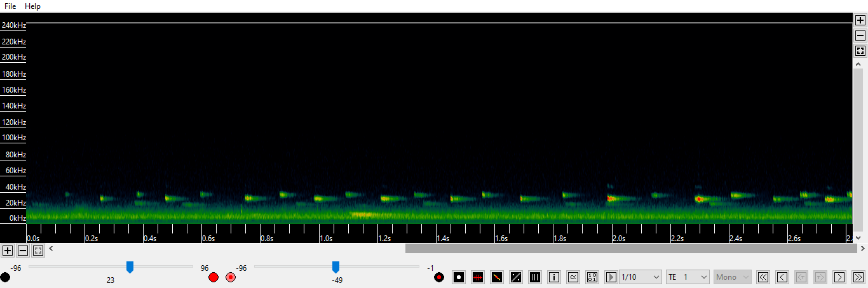Toggle the red waveform view icon

(x=478, y=277)
